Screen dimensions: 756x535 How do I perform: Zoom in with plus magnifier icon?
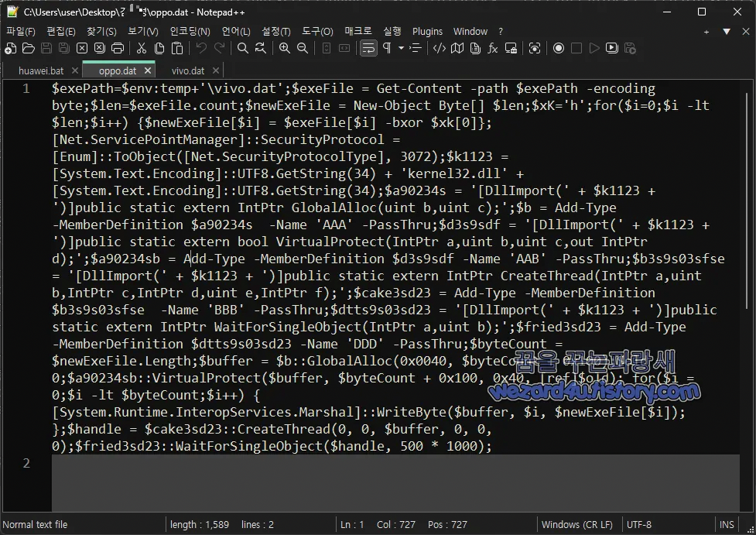285,48
